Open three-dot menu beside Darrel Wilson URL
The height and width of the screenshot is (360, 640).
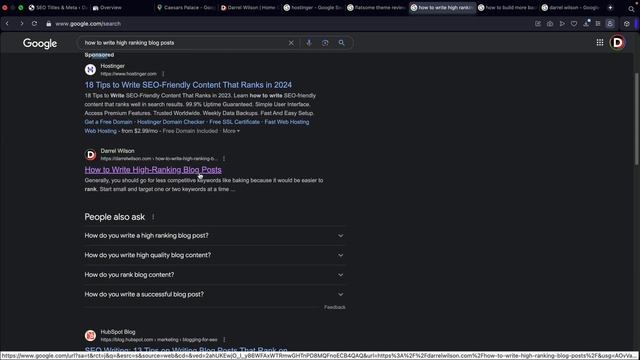click(x=224, y=158)
